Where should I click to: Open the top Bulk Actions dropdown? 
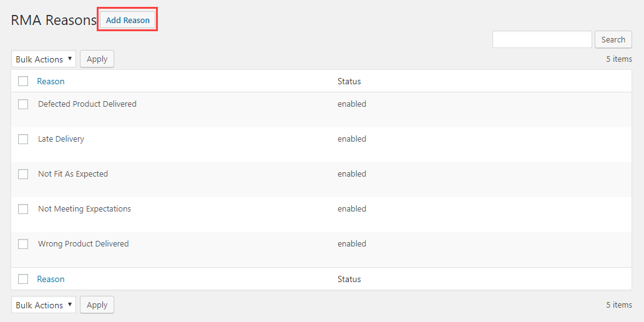click(x=43, y=59)
